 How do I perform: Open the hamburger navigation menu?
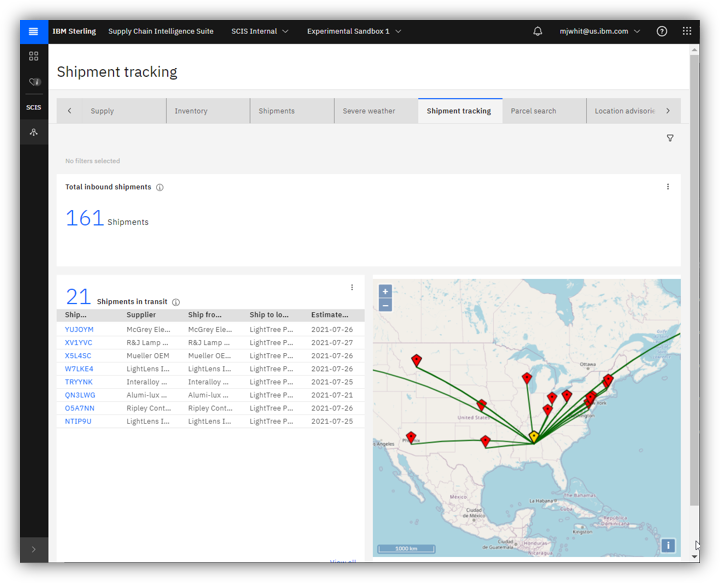click(x=34, y=31)
